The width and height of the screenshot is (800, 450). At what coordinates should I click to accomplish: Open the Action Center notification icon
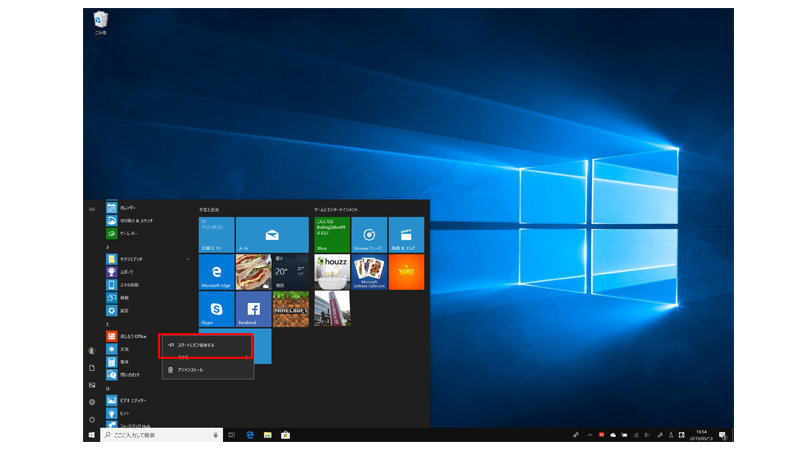point(722,435)
